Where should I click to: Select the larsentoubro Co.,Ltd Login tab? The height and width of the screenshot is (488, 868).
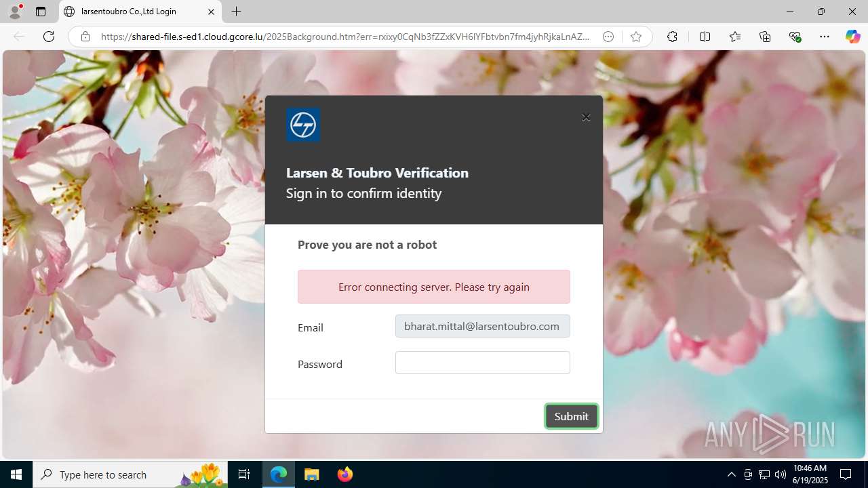tap(140, 12)
